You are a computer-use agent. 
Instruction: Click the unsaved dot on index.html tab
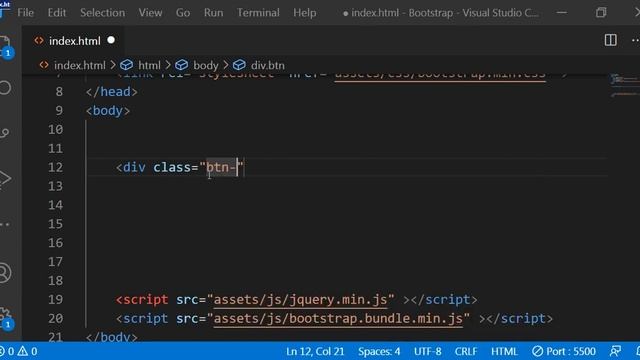111,40
